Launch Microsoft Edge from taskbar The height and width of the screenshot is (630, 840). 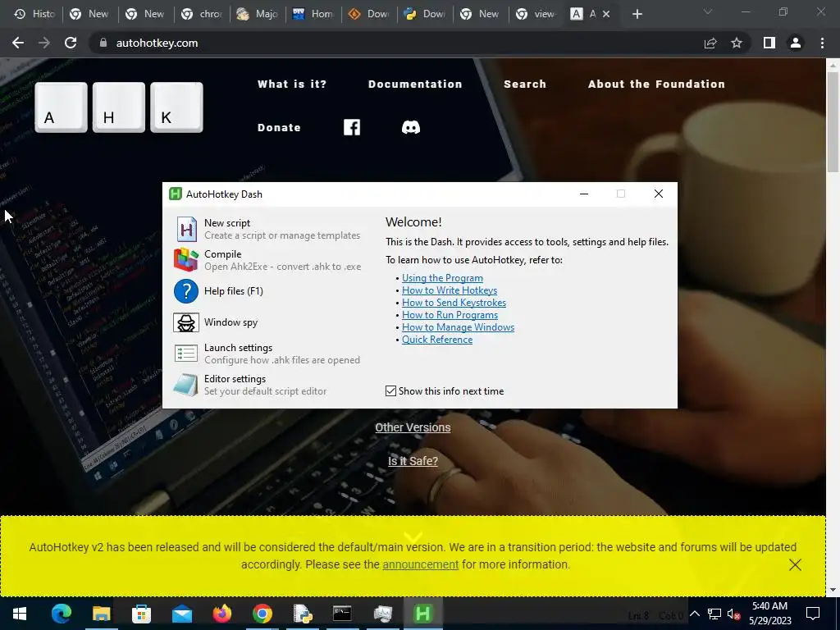(x=61, y=614)
